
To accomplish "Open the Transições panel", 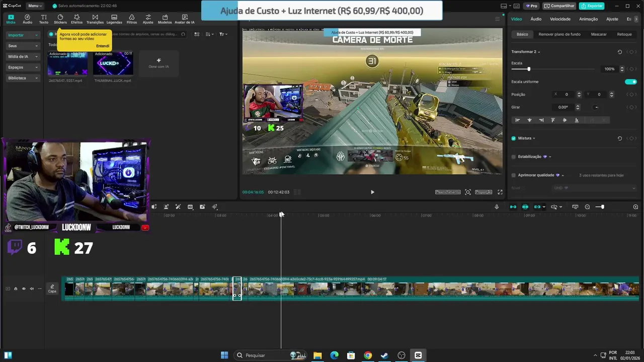I will tap(95, 19).
